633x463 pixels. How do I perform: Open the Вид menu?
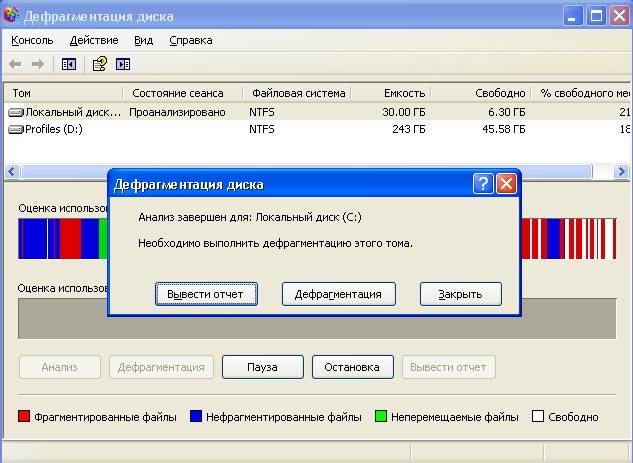click(144, 40)
